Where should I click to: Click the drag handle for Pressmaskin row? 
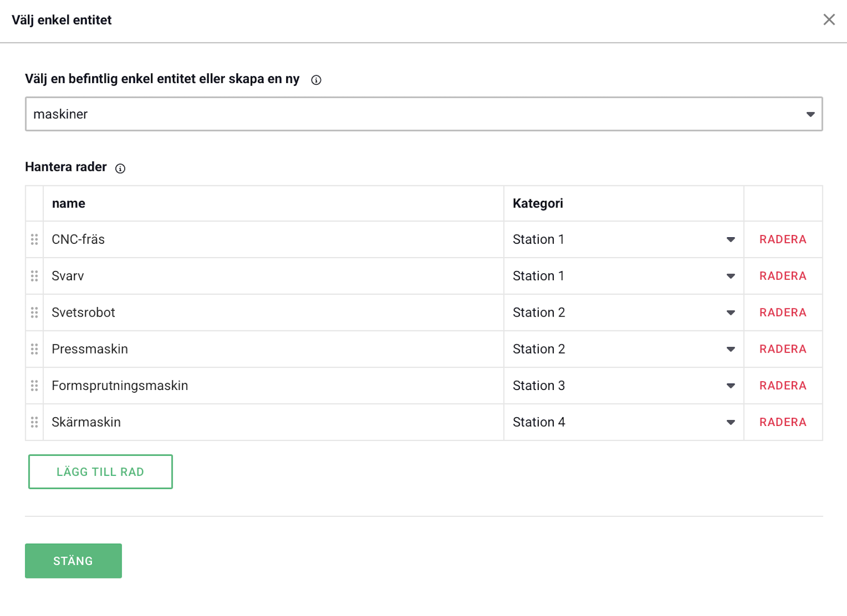pos(34,349)
